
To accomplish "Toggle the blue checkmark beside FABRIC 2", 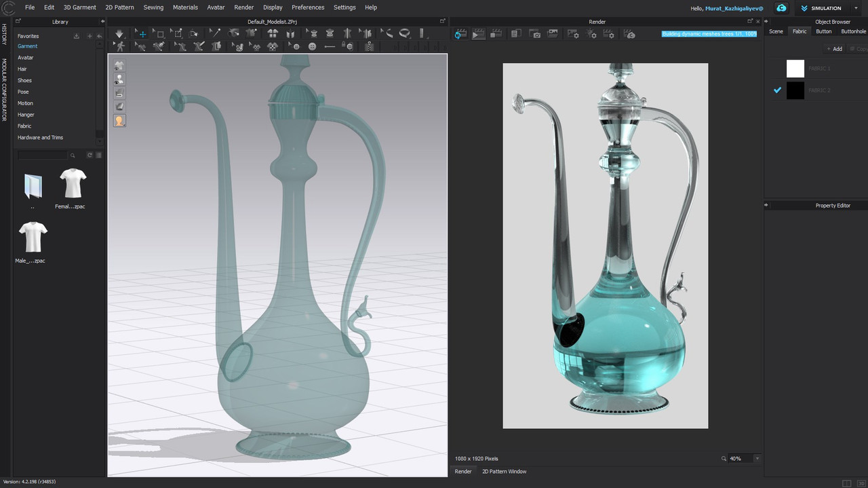I will tap(778, 90).
